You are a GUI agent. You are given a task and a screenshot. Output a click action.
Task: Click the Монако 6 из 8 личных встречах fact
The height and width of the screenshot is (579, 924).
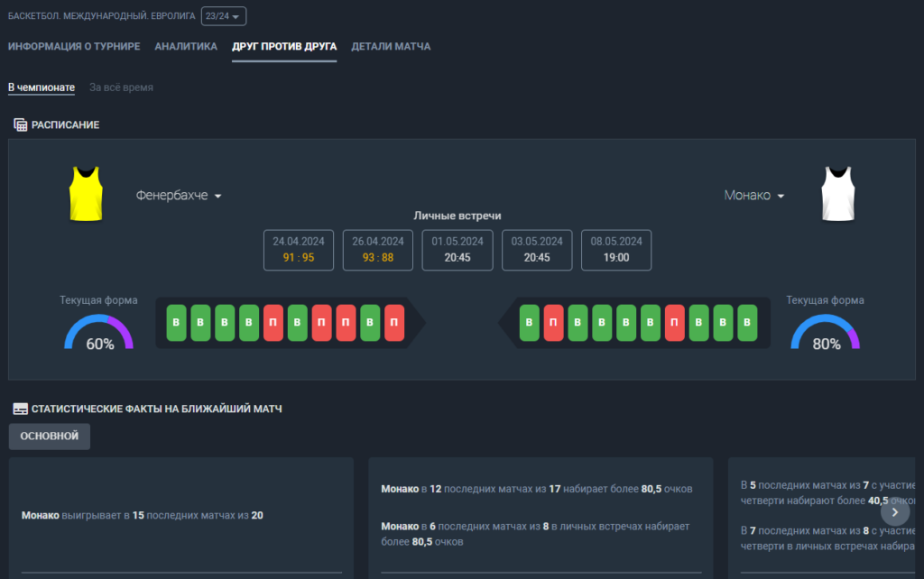point(535,534)
